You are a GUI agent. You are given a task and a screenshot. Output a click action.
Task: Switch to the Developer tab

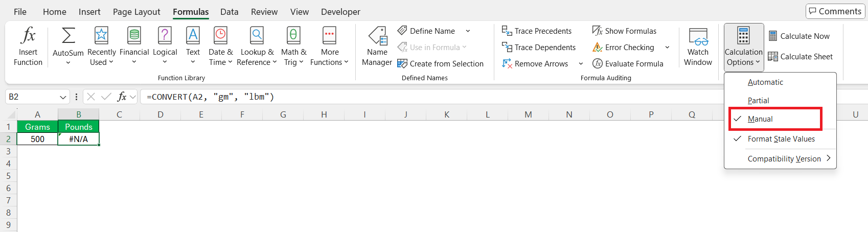tap(340, 12)
